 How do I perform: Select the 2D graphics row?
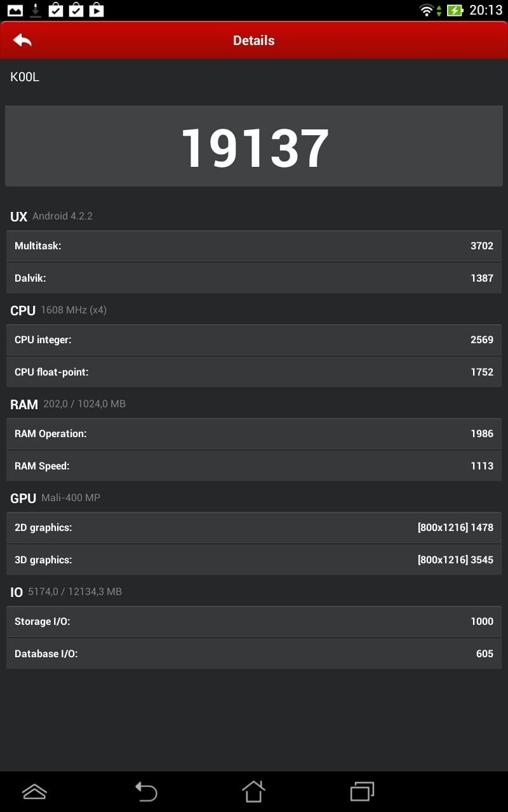(254, 527)
